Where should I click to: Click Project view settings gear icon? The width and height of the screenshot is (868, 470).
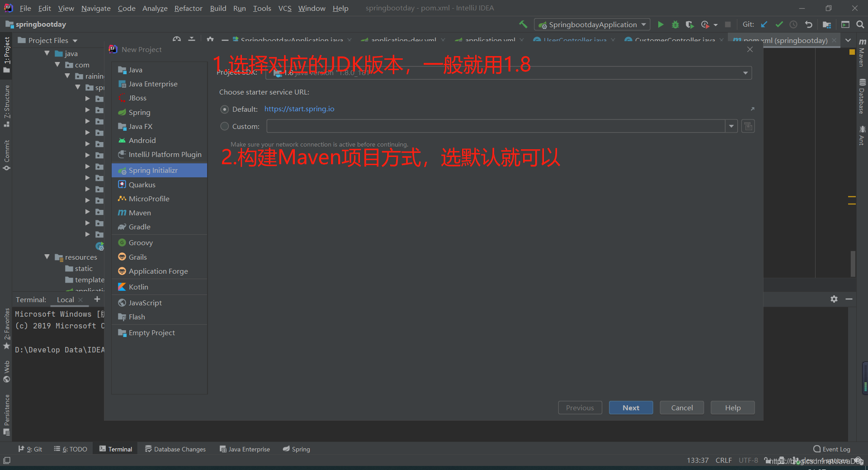(x=210, y=39)
